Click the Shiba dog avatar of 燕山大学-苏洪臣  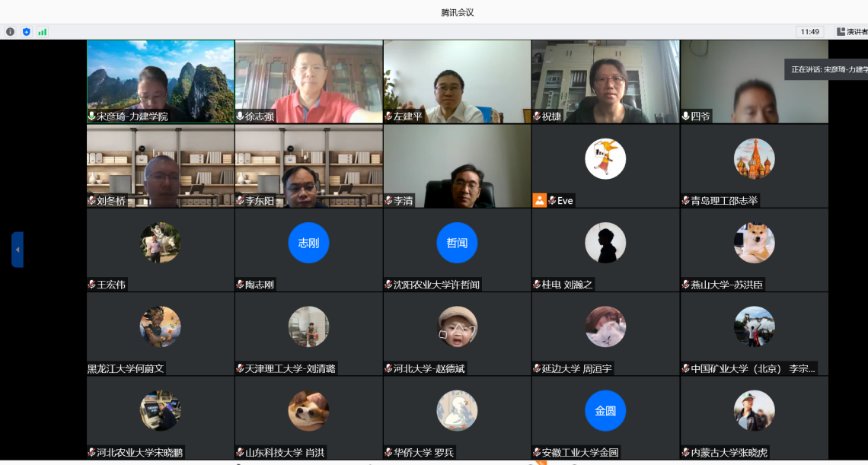tap(754, 243)
